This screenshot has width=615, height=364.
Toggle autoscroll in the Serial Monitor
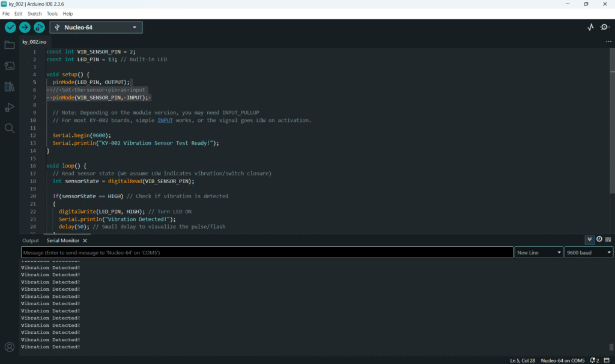[590, 240]
